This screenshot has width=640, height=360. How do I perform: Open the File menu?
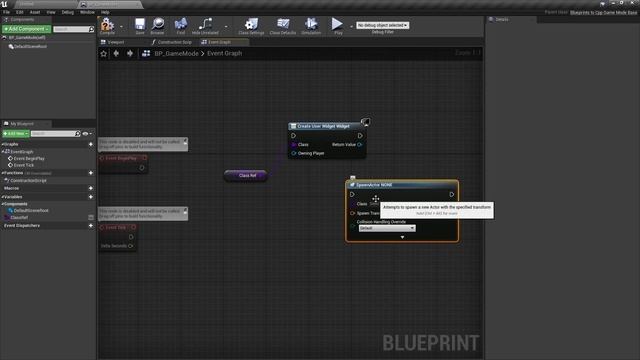pos(7,12)
